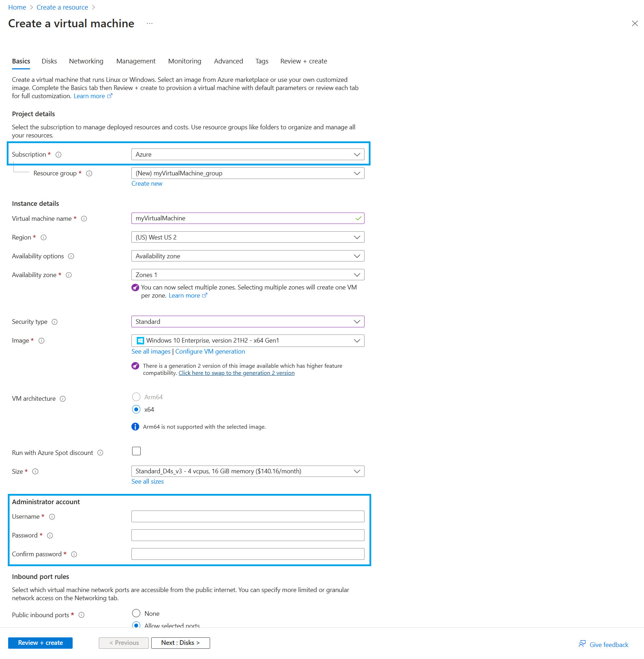Go to Home breadcrumb
The width and height of the screenshot is (644, 659).
click(17, 7)
